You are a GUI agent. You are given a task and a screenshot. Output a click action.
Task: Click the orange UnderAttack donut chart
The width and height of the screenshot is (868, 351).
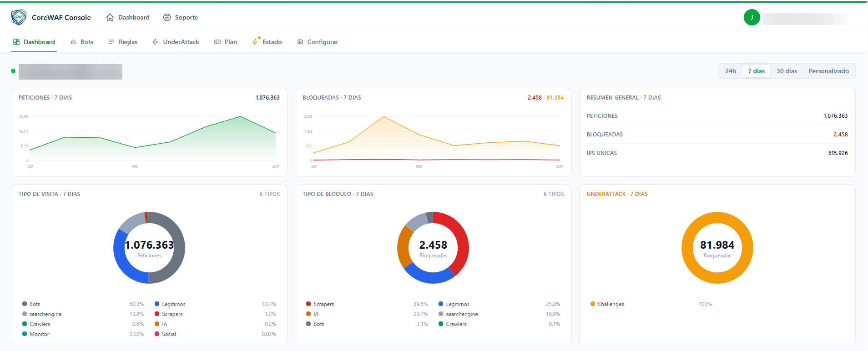(x=717, y=248)
